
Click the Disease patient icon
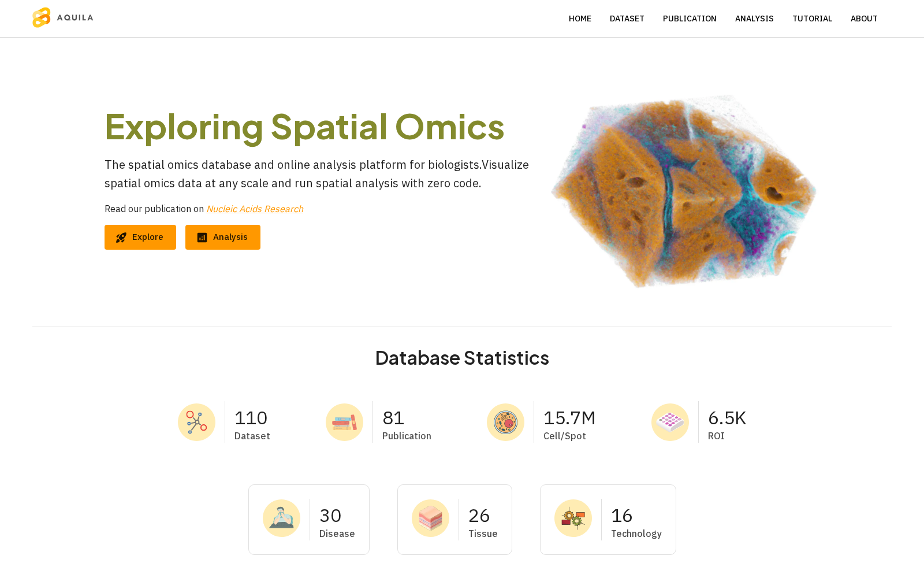click(x=281, y=518)
